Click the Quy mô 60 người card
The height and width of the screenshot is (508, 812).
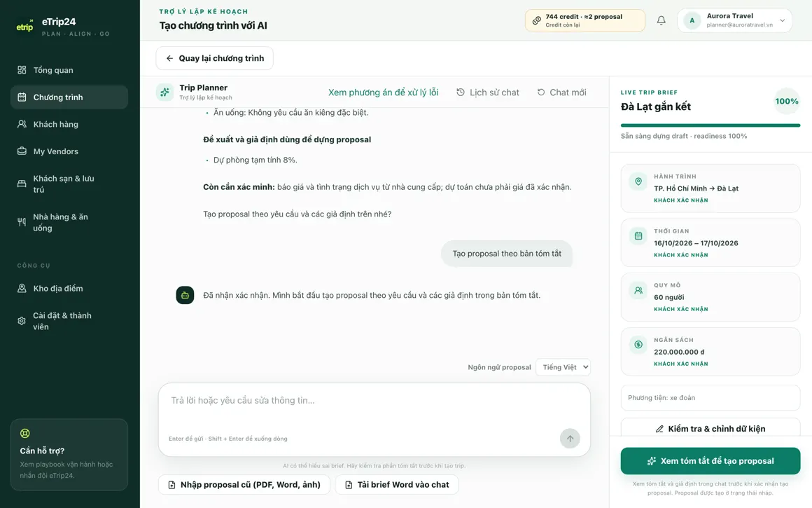(710, 297)
